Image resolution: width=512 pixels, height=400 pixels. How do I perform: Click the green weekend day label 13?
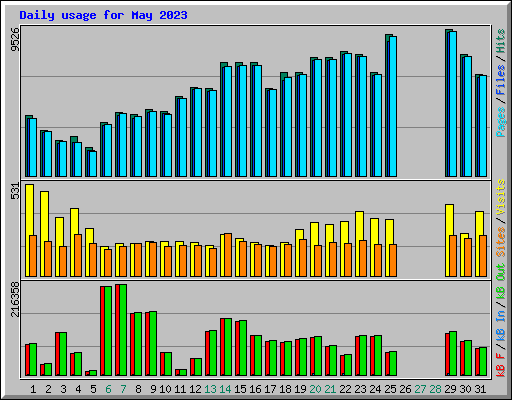click(210, 389)
